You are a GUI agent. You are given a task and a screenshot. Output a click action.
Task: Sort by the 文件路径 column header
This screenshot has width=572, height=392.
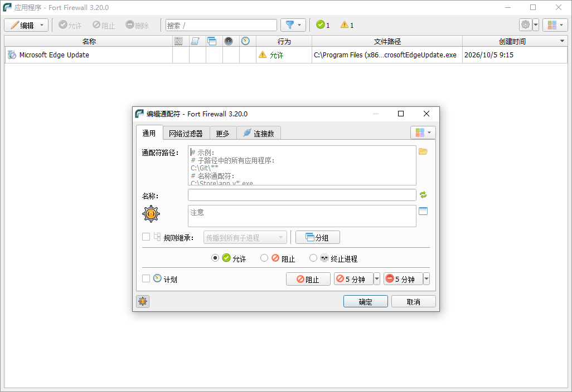pos(387,41)
